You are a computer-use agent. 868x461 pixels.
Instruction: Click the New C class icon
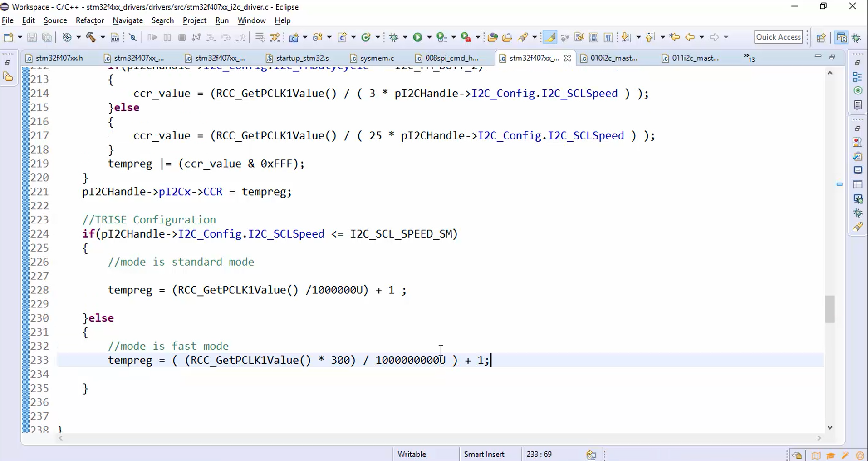point(366,37)
